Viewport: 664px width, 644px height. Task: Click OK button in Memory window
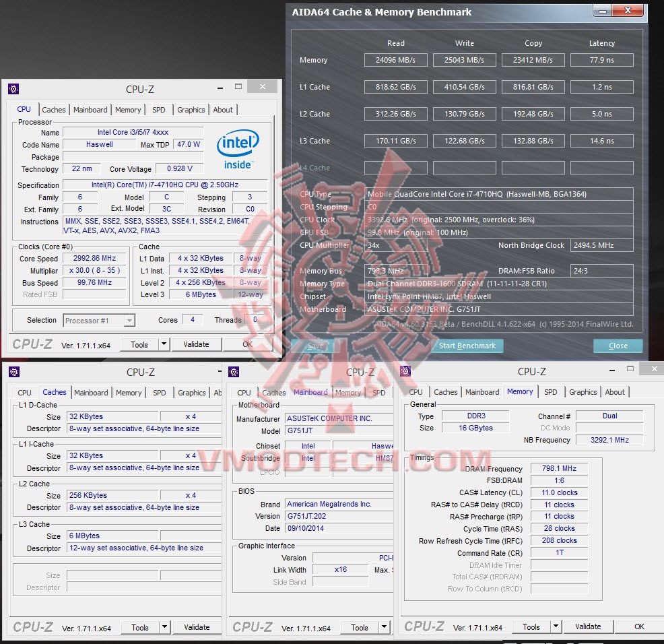click(x=640, y=626)
